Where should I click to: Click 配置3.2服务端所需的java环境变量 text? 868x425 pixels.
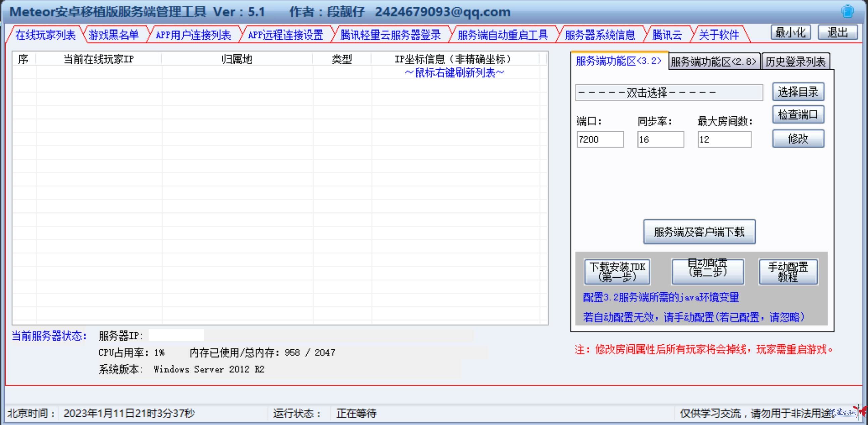click(x=661, y=297)
